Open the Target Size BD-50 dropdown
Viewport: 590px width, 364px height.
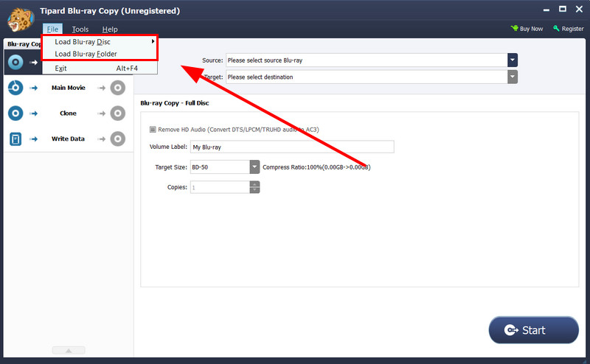pos(254,167)
